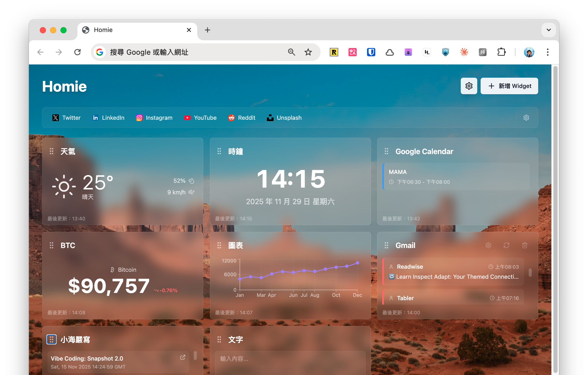
Task: Grab the BTC widget drag handle
Action: click(x=51, y=245)
